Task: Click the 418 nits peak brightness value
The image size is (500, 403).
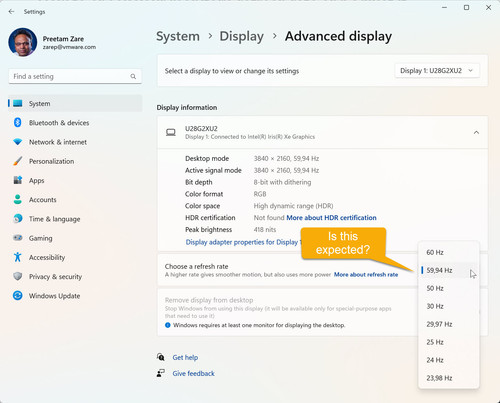Action: (x=265, y=230)
